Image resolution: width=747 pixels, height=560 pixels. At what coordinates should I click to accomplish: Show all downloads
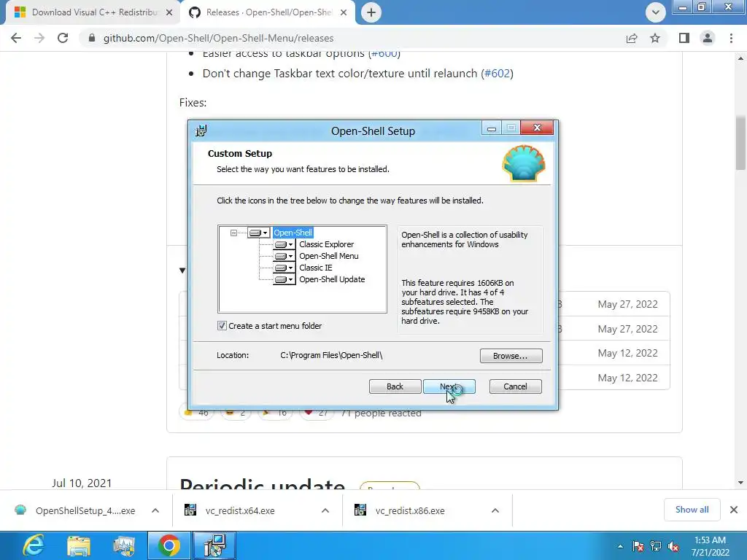pos(692,510)
